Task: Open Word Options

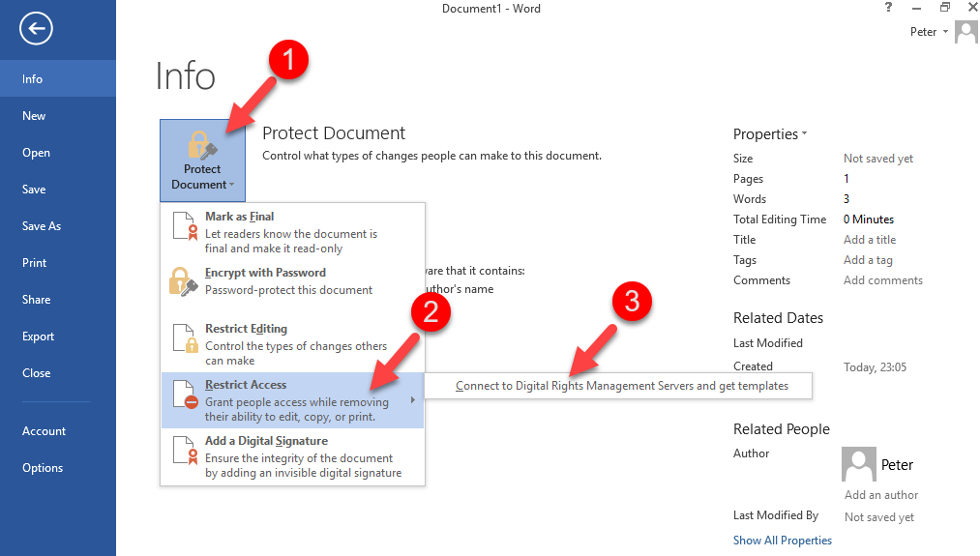Action: point(57,468)
